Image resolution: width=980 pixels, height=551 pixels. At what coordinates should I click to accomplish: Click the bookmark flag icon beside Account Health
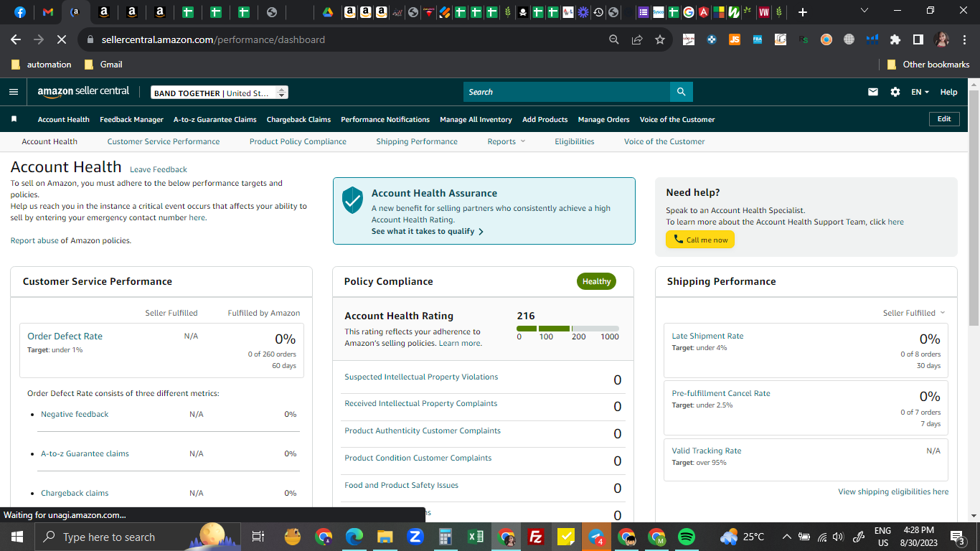[14, 119]
